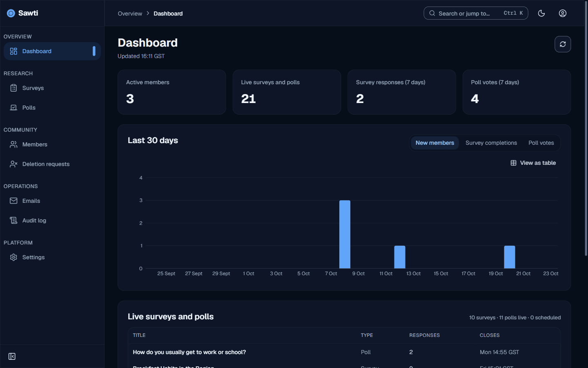This screenshot has height=368, width=588.
Task: Refresh the dashboard data
Action: click(563, 44)
